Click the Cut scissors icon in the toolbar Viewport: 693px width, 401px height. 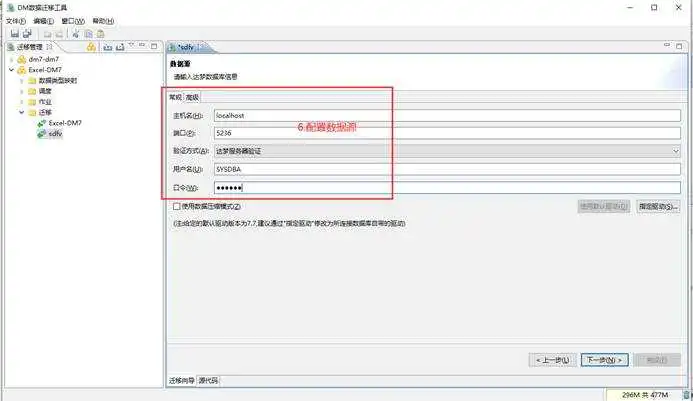click(76, 34)
